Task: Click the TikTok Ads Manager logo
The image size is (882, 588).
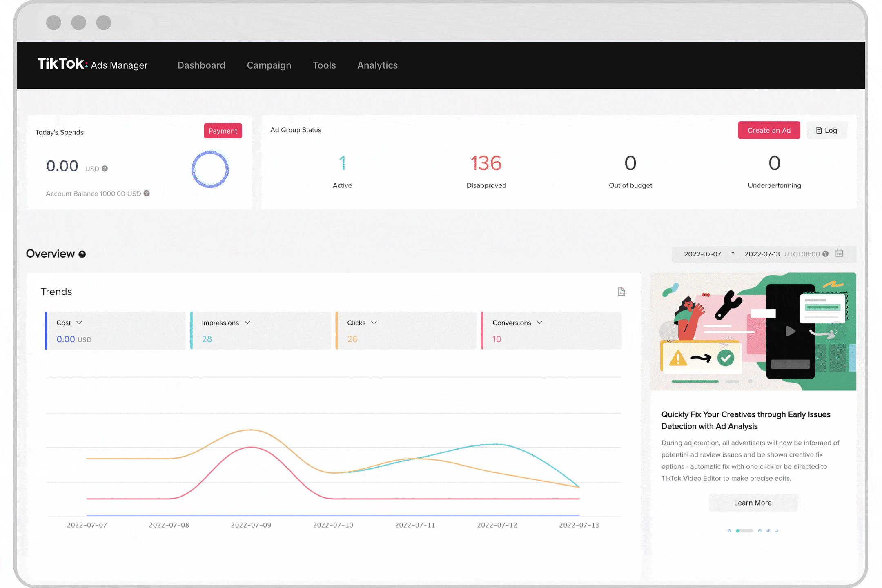Action: [93, 65]
